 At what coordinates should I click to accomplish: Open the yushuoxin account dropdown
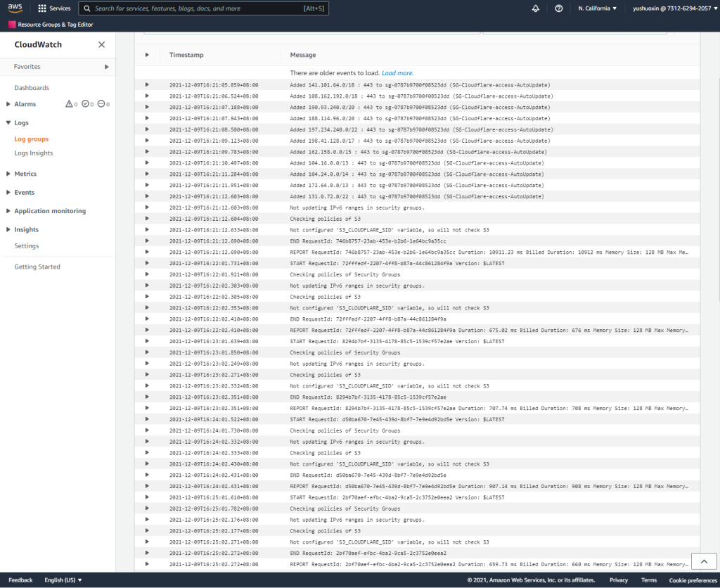click(671, 8)
